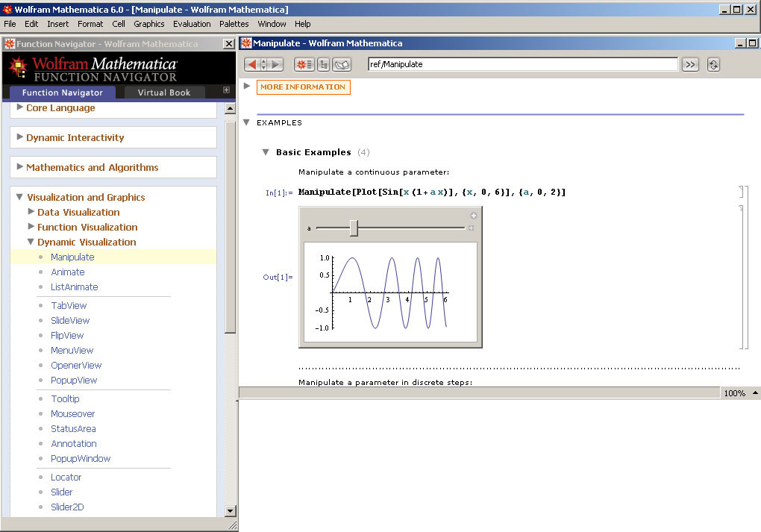Click the sine plot in Out[1]
The image size is (761, 532).
click(390, 292)
